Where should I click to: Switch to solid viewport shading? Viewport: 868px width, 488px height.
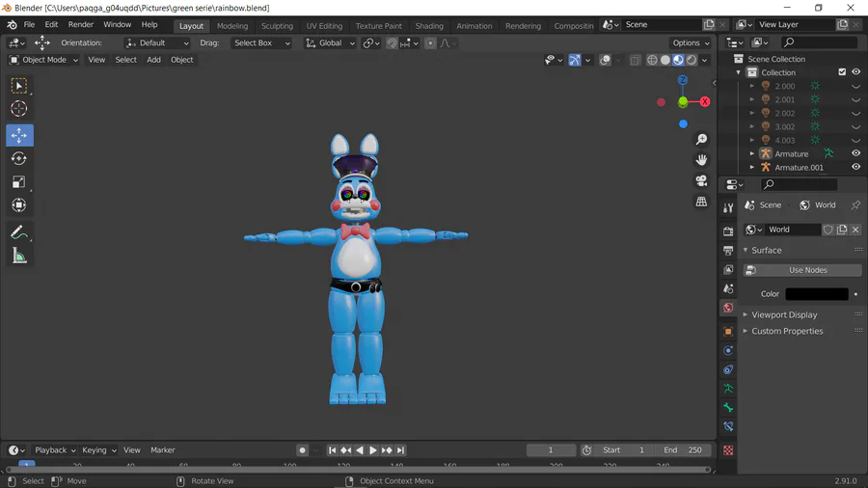(665, 60)
